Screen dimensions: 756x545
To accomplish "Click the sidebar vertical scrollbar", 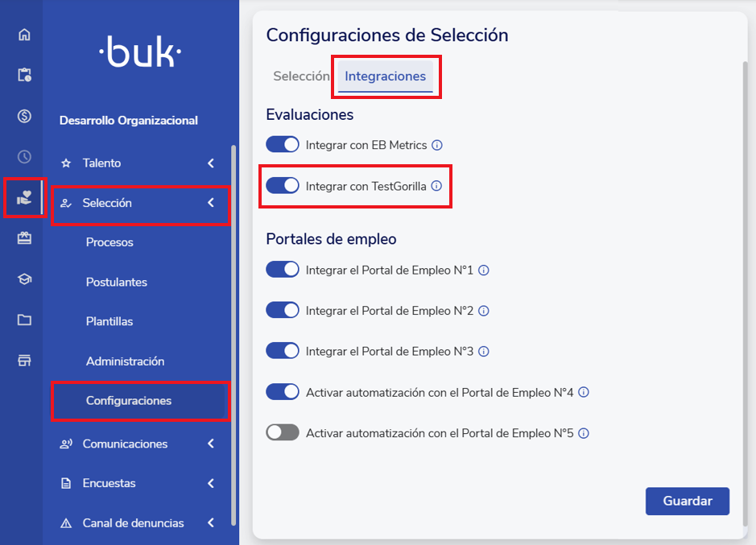I will pyautogui.click(x=233, y=322).
